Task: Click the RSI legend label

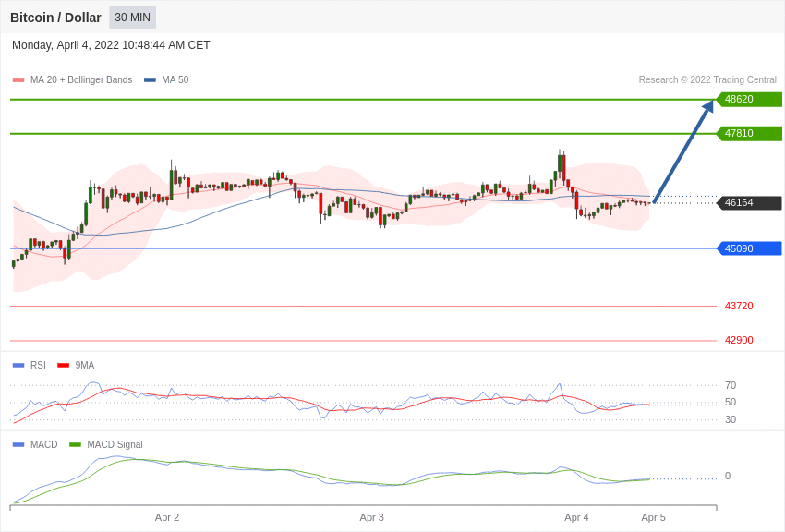Action: (38, 366)
